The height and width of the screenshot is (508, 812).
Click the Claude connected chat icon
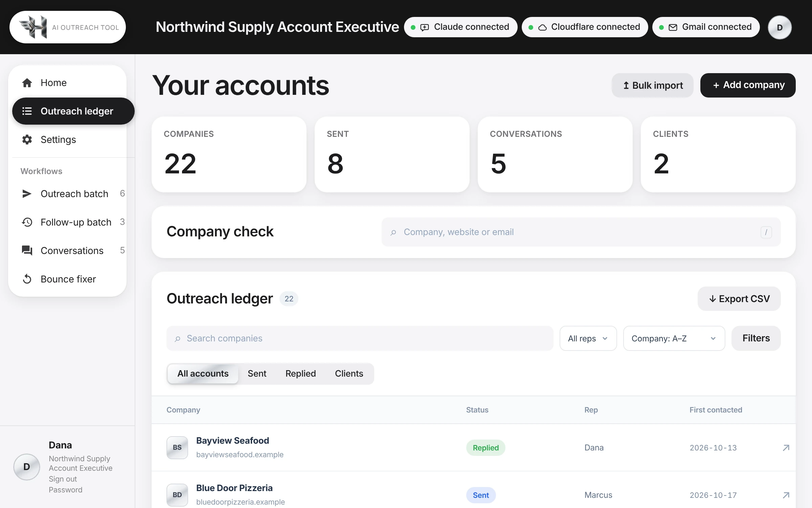(425, 27)
